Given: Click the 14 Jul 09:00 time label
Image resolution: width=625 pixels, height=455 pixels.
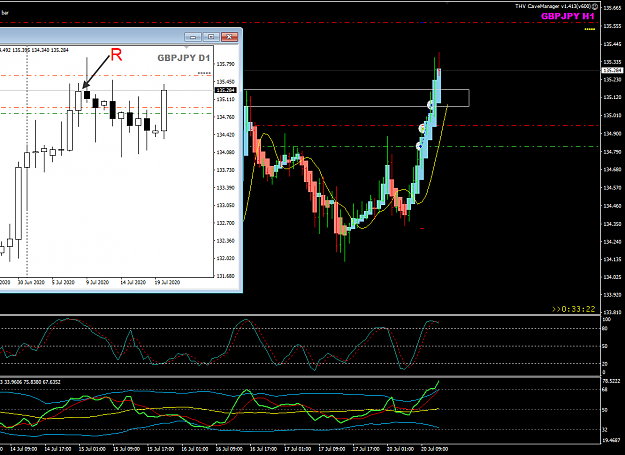Looking at the screenshot, I should point(24,449).
